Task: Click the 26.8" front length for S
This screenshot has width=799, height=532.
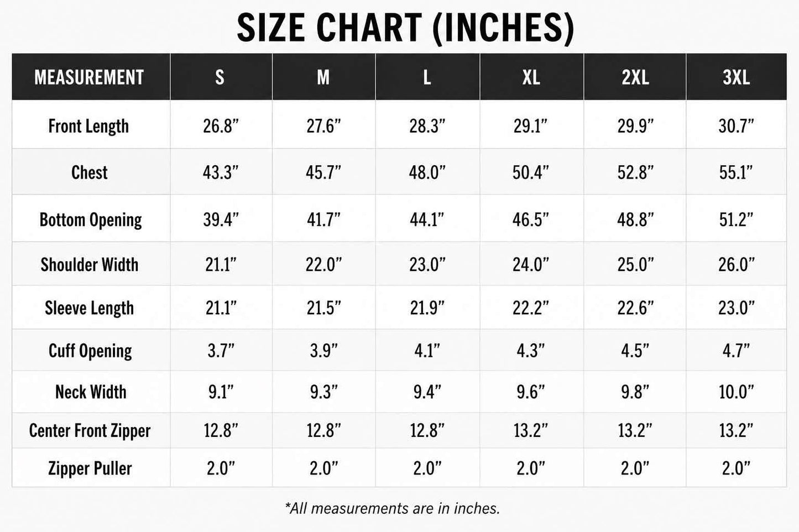Action: (x=221, y=127)
